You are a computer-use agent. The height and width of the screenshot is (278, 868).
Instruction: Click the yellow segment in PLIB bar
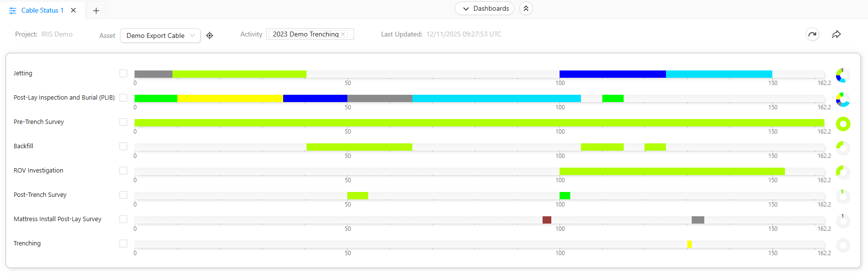coord(230,98)
